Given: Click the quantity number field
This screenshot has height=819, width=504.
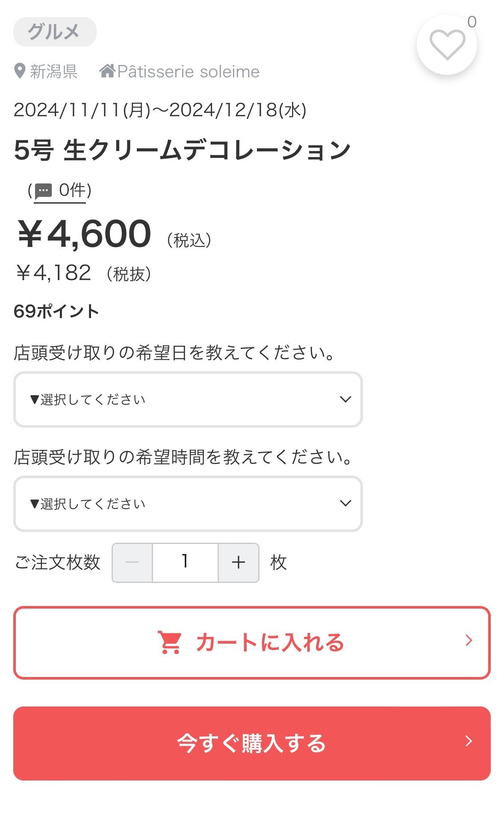Looking at the screenshot, I should point(185,562).
